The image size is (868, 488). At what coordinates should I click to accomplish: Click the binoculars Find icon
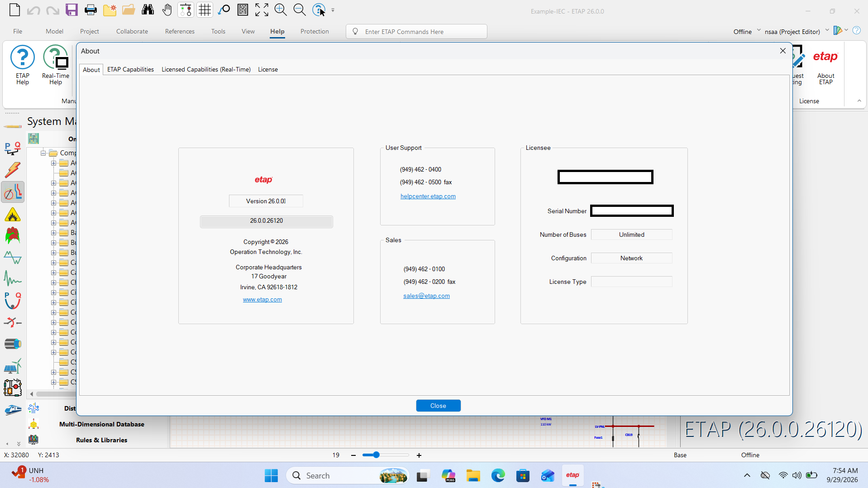[148, 10]
